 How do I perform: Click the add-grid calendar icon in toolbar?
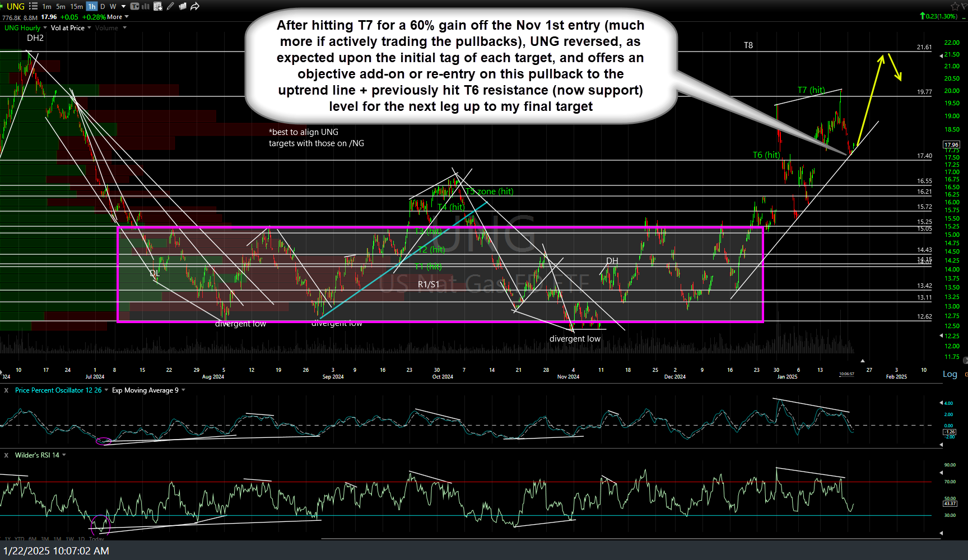click(x=158, y=6)
